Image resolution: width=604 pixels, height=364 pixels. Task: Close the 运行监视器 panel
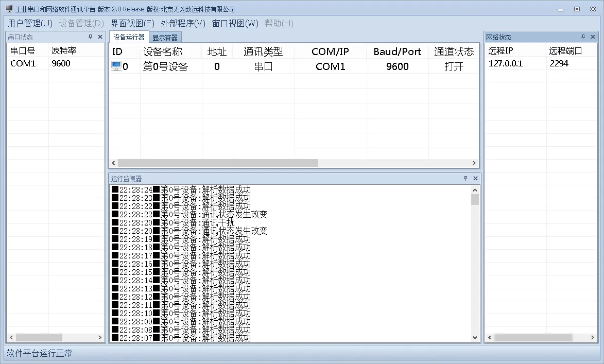(475, 179)
